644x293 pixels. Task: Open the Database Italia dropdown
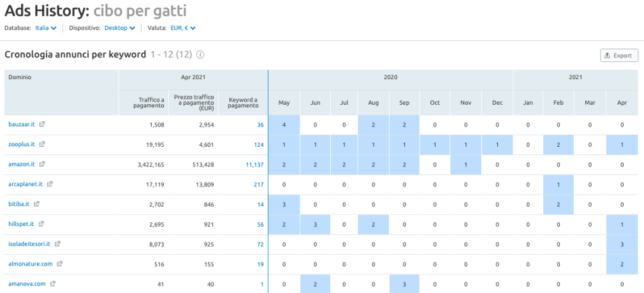click(45, 28)
